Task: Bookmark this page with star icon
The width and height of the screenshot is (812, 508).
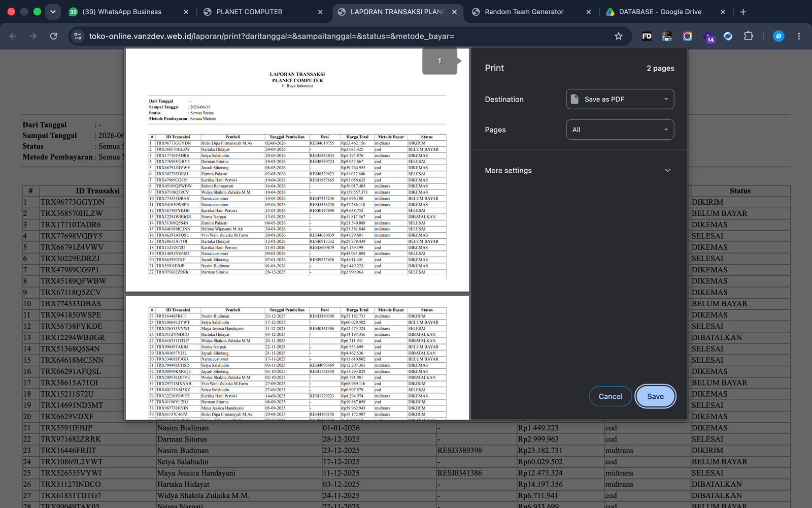Action: pyautogui.click(x=618, y=36)
